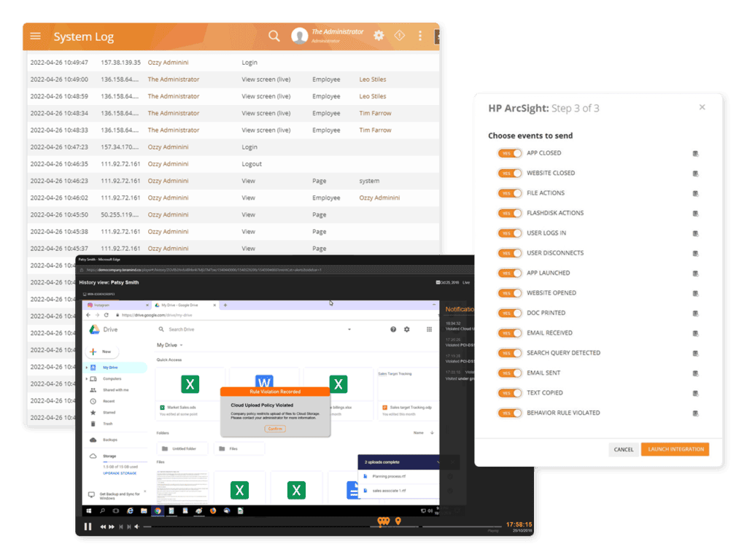747x560 pixels.
Task: Click the diamond alert icon in header
Action: tap(399, 35)
